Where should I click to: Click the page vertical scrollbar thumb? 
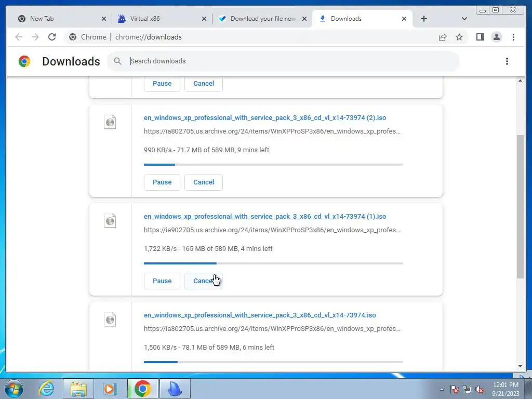coord(521,207)
